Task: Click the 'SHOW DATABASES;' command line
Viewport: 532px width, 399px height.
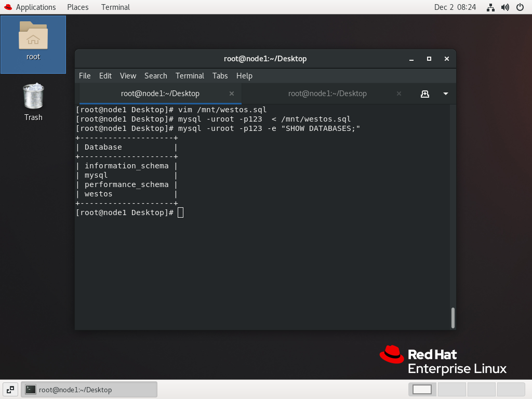Action: point(218,129)
